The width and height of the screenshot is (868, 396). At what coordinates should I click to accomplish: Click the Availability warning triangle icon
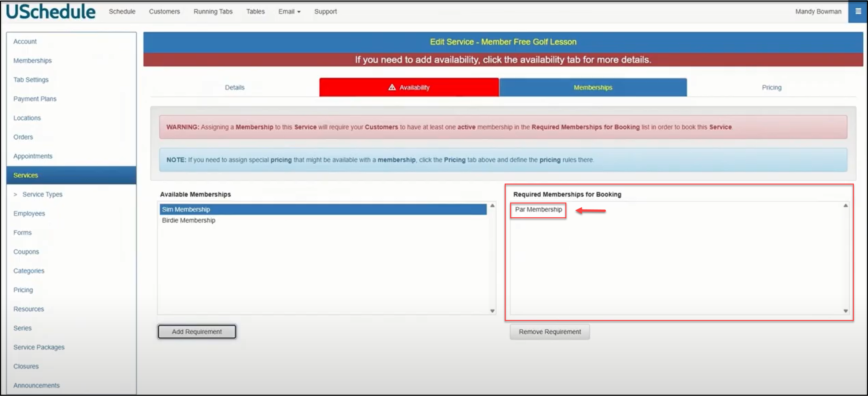(x=392, y=88)
